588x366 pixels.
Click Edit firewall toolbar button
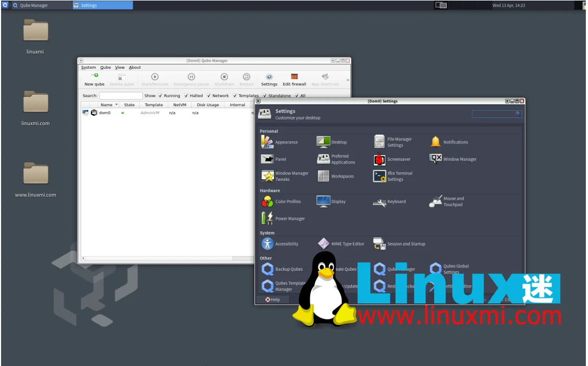point(295,80)
